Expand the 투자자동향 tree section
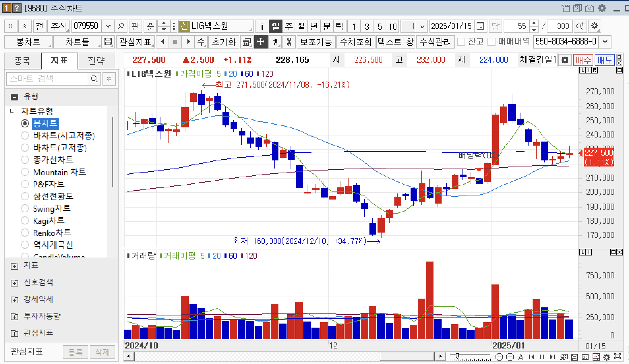Image resolution: width=629 pixels, height=364 pixels. click(x=14, y=316)
